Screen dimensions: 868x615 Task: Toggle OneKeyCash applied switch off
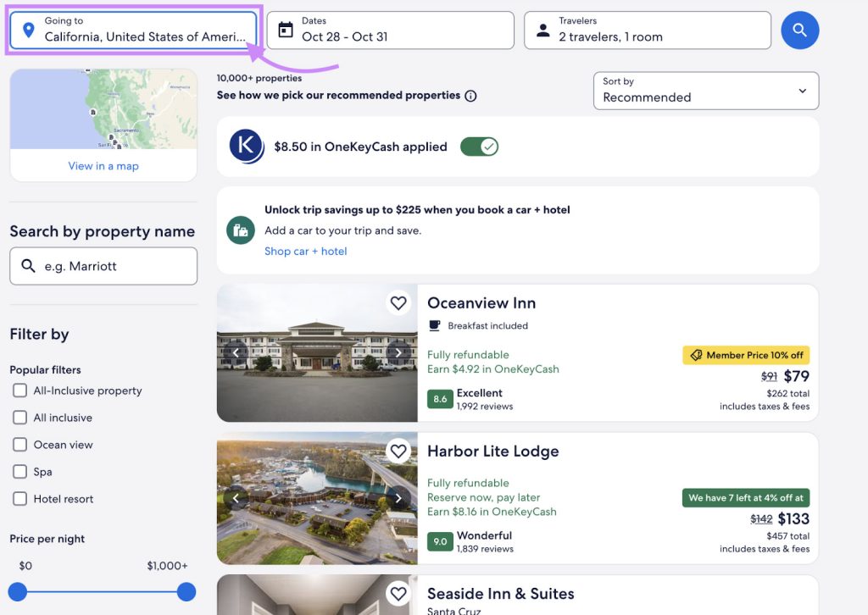tap(479, 147)
